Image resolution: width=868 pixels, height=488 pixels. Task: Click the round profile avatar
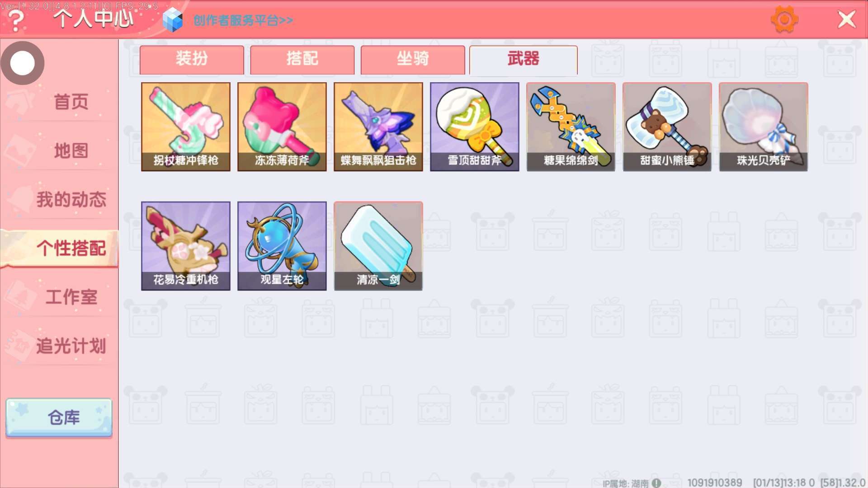pos(23,63)
